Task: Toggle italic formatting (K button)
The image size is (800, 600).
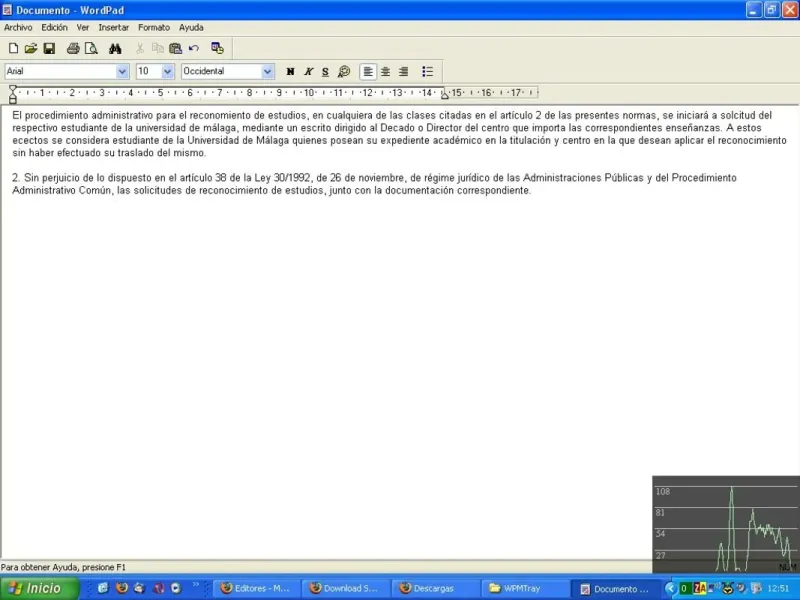Action: pyautogui.click(x=308, y=72)
